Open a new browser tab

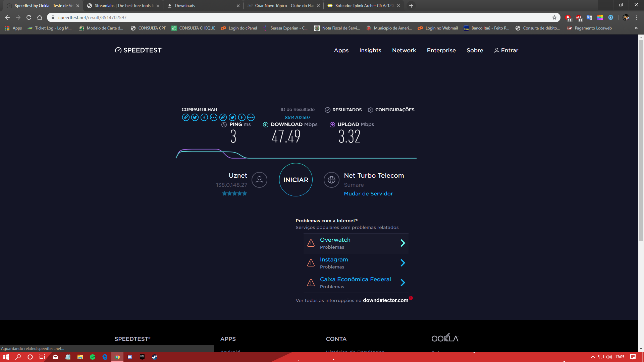click(411, 6)
